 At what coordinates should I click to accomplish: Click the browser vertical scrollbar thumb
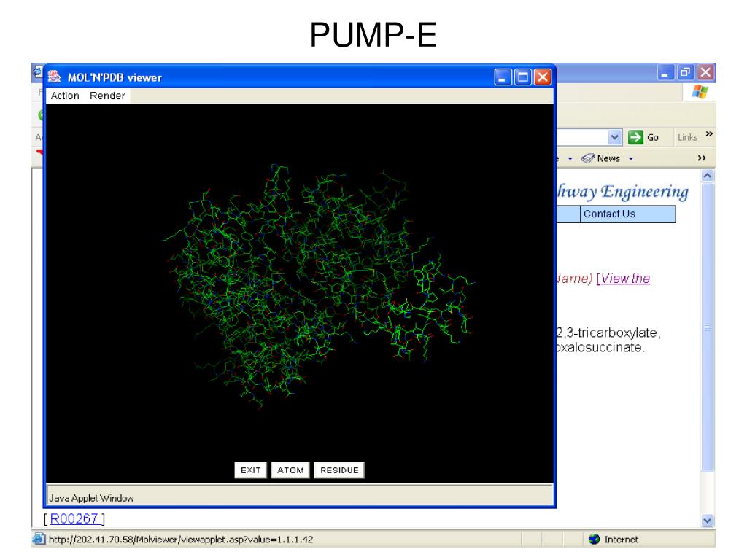tap(708, 327)
